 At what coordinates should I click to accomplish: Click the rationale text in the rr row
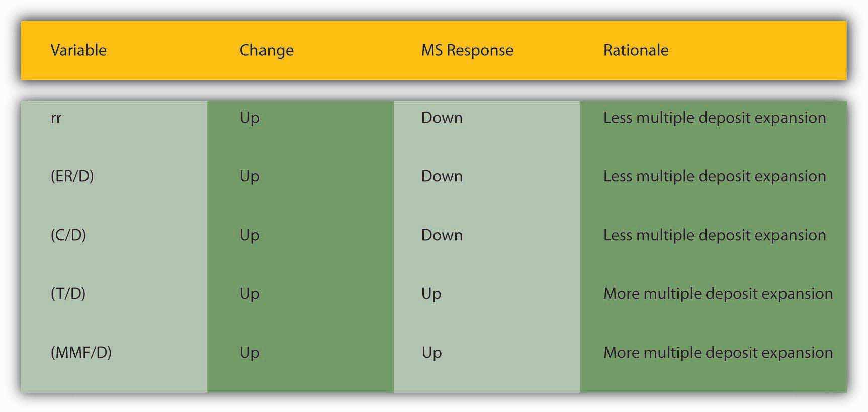coord(714,118)
